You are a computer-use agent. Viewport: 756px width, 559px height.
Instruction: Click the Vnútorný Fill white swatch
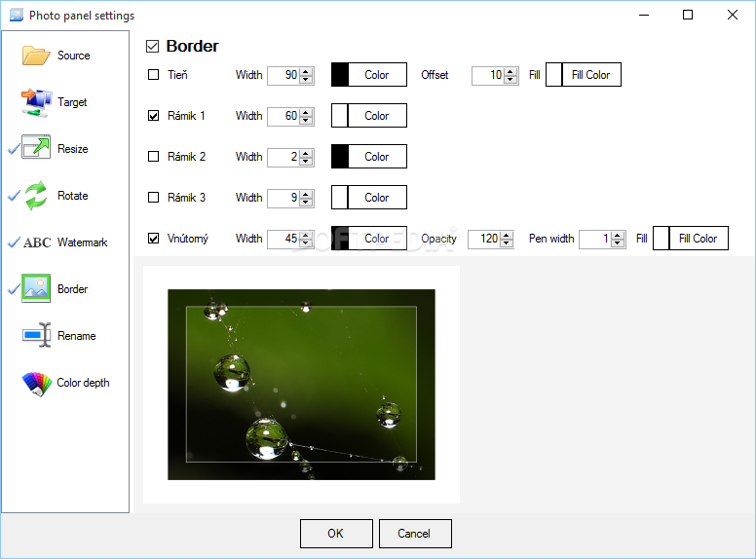[661, 239]
